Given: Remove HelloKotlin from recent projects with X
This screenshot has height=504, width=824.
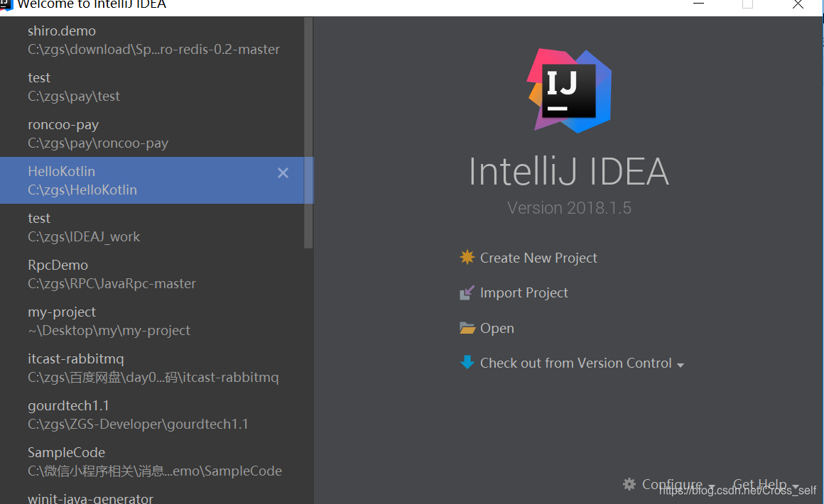Looking at the screenshot, I should (x=283, y=172).
